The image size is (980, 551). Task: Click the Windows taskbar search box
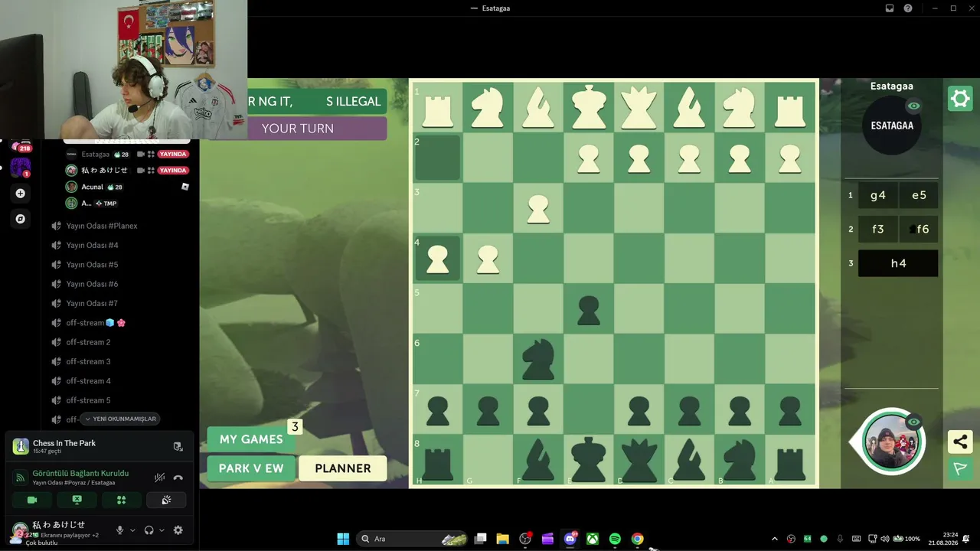[413, 539]
